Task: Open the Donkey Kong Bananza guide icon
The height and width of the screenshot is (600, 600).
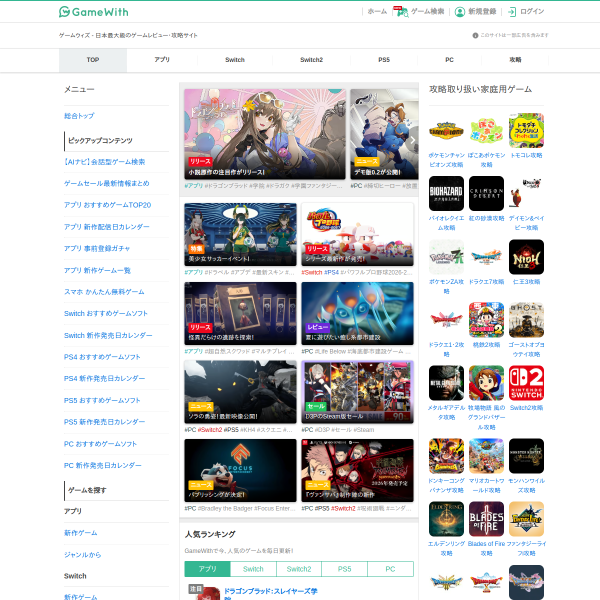Action: (446, 456)
